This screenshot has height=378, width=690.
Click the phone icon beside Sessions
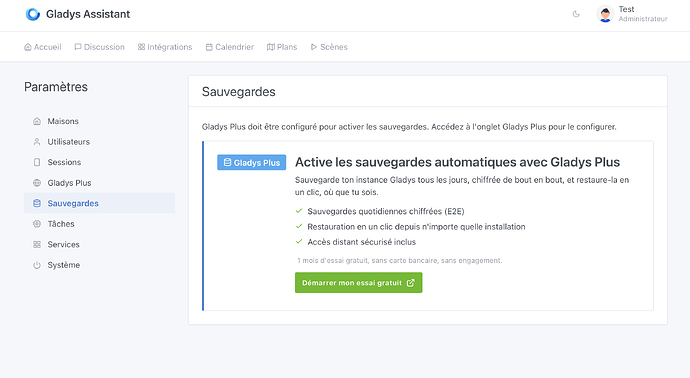point(37,162)
